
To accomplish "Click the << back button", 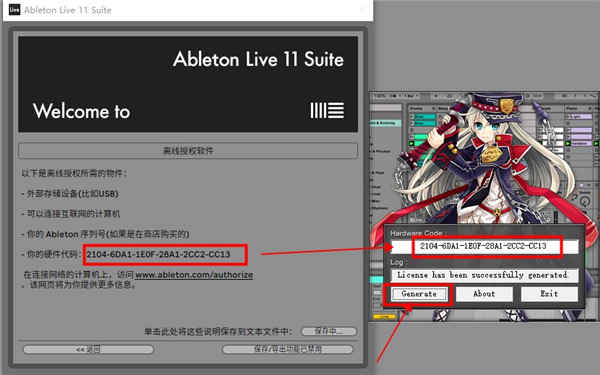I will coord(88,349).
